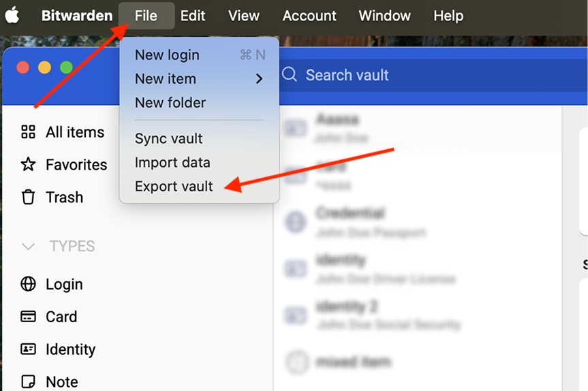Viewport: 588px width, 391px height.
Task: Click the Aaasa item's card icon
Action: (x=296, y=128)
